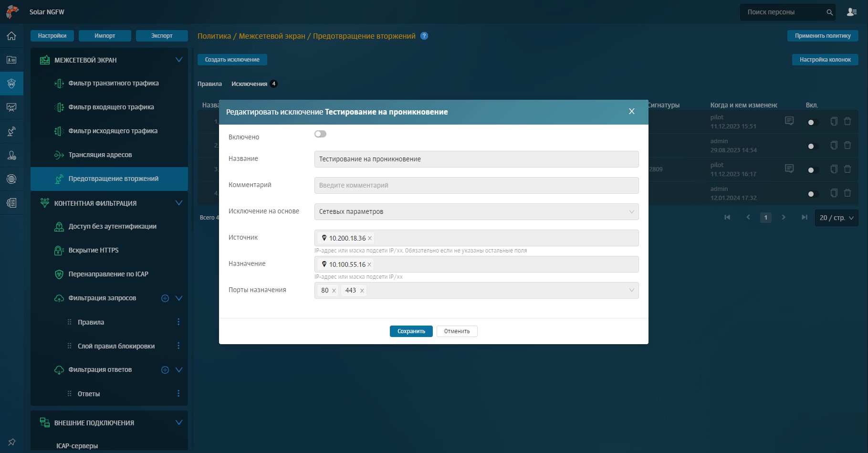Click the globe icon in the left rail
Image resolution: width=868 pixels, height=453 pixels.
click(11, 179)
